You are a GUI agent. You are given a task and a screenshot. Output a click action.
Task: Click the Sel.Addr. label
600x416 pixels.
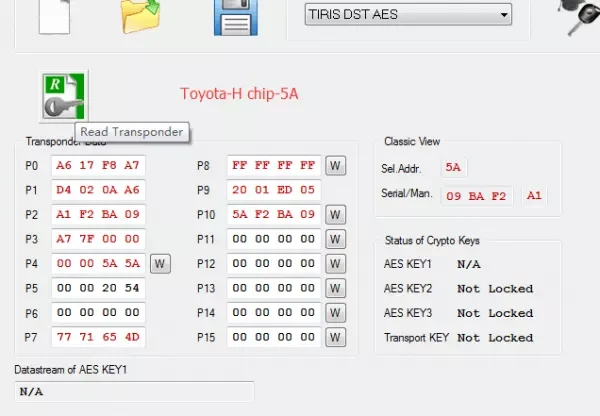pyautogui.click(x=401, y=169)
